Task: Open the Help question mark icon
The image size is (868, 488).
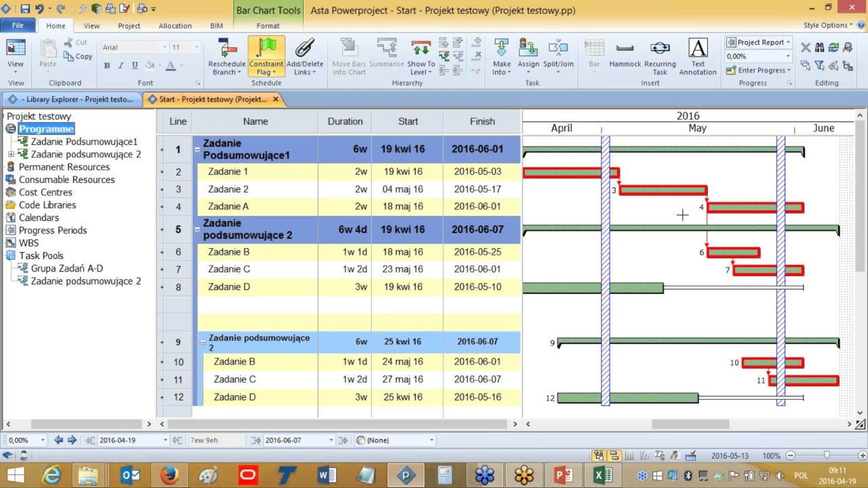Action: coord(862,26)
